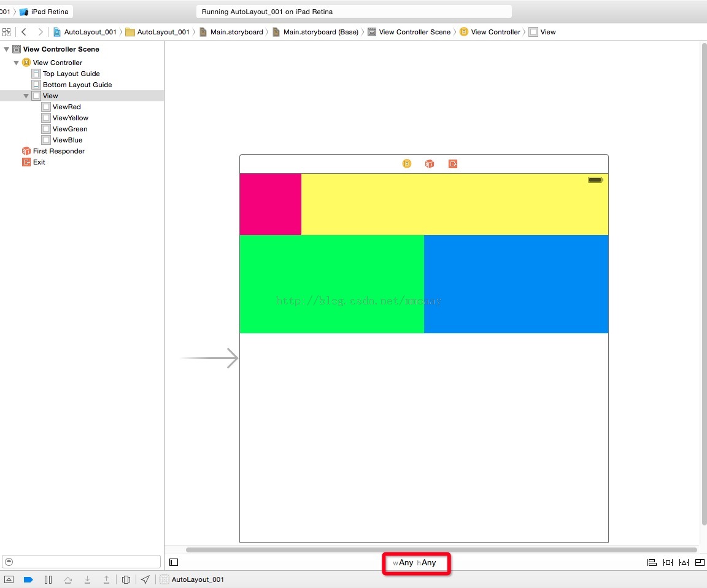707x588 pixels.
Task: Hide the document outline panel
Action: coord(174,562)
